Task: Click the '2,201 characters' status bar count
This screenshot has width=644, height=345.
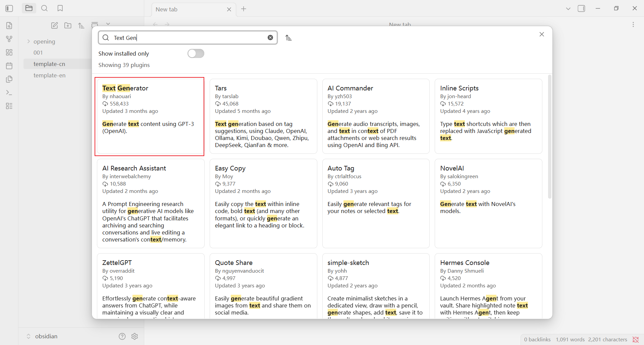Action: coord(607,340)
